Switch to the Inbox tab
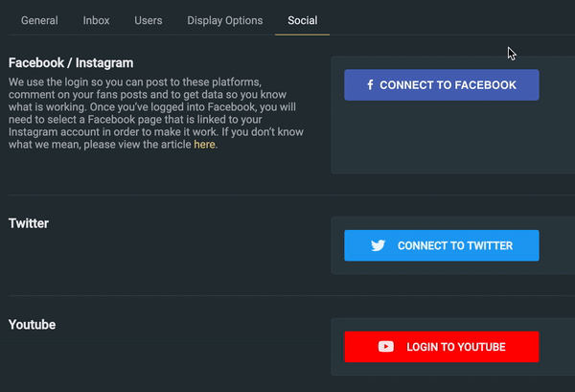 pyautogui.click(x=96, y=20)
